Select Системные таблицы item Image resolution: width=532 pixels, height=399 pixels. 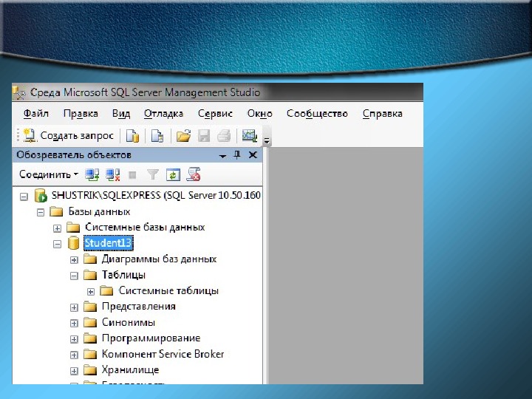click(168, 291)
